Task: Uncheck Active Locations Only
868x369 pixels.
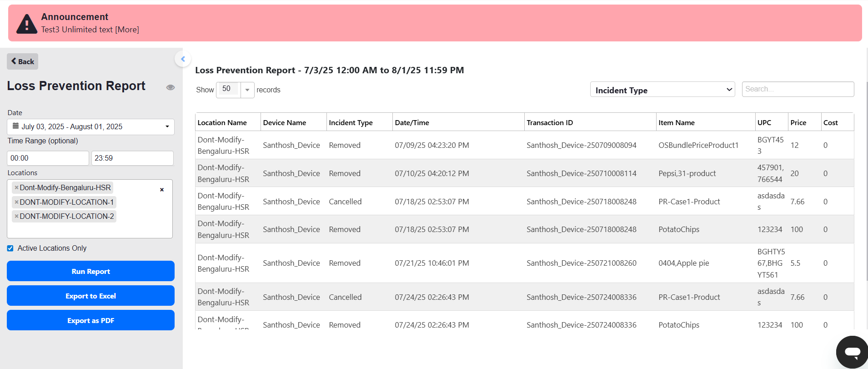Action: point(10,248)
